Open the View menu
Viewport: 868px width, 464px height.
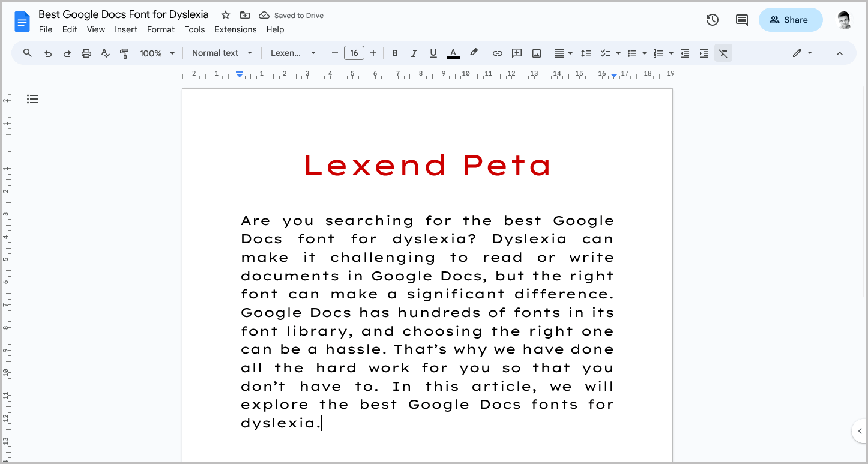pyautogui.click(x=96, y=29)
